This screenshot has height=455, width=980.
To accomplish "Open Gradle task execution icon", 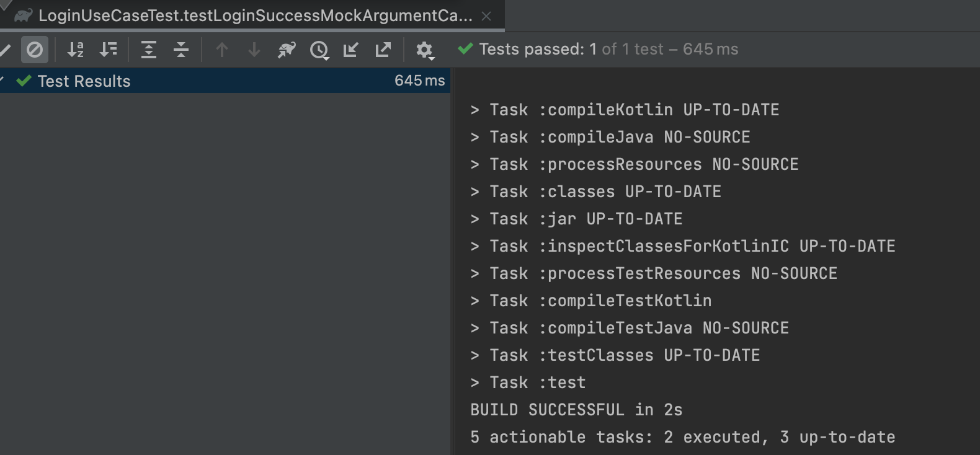I will pyautogui.click(x=287, y=50).
